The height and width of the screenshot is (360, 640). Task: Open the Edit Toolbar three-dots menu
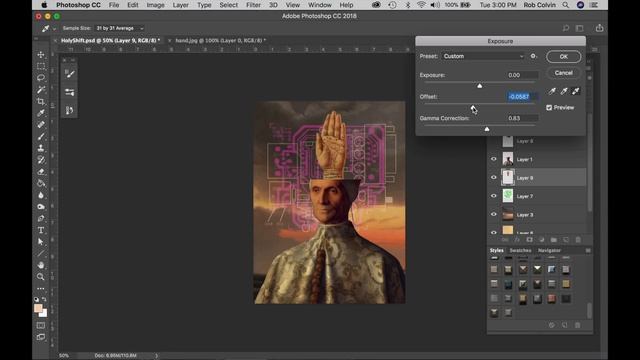point(41,289)
